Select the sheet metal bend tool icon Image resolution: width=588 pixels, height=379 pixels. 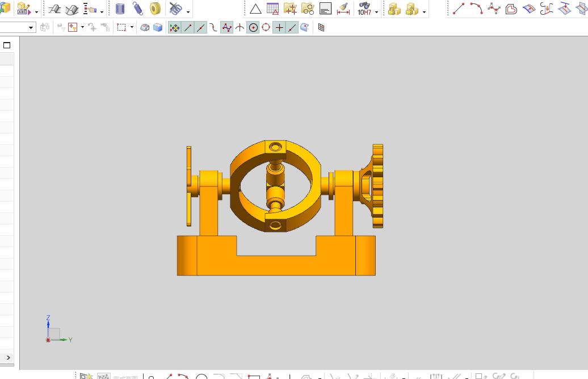pos(72,9)
